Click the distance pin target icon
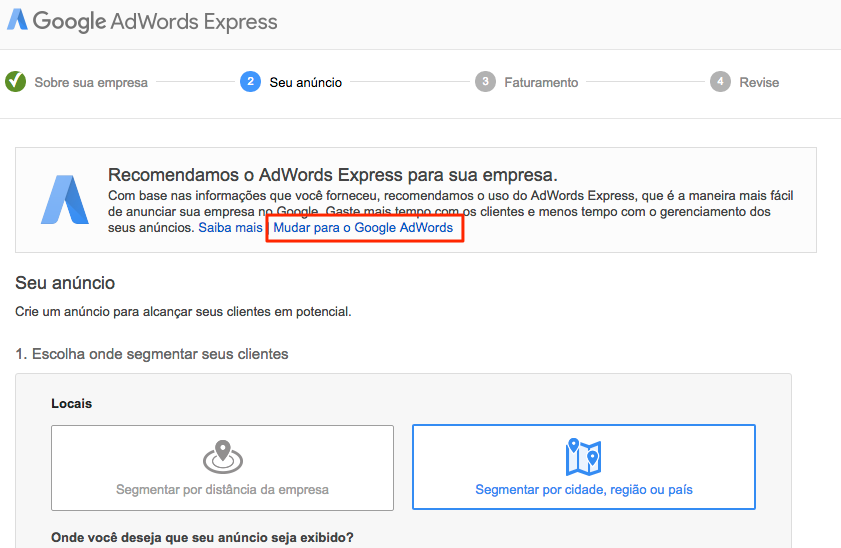The image size is (841, 548). coord(223,457)
